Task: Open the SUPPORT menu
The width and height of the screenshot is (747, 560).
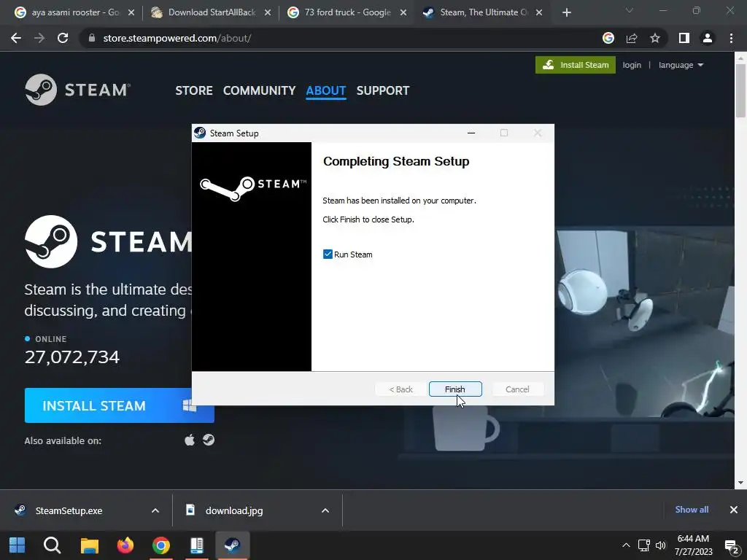Action: [x=383, y=90]
